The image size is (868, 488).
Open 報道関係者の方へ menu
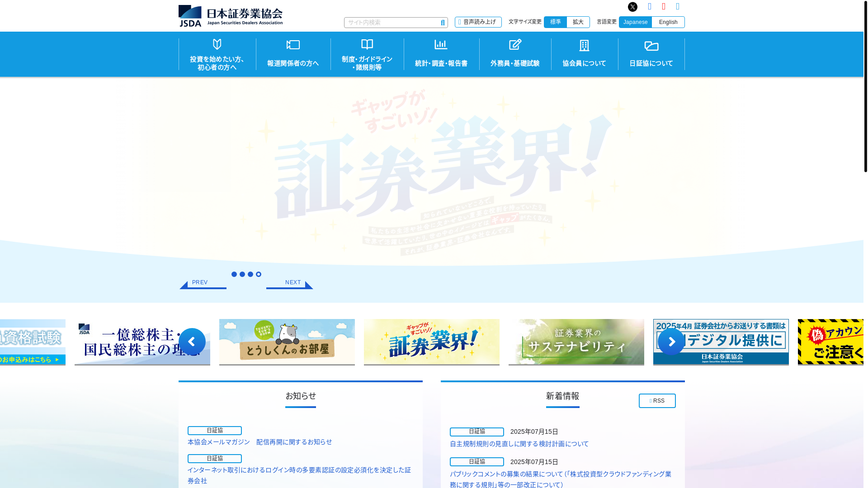pyautogui.click(x=293, y=54)
